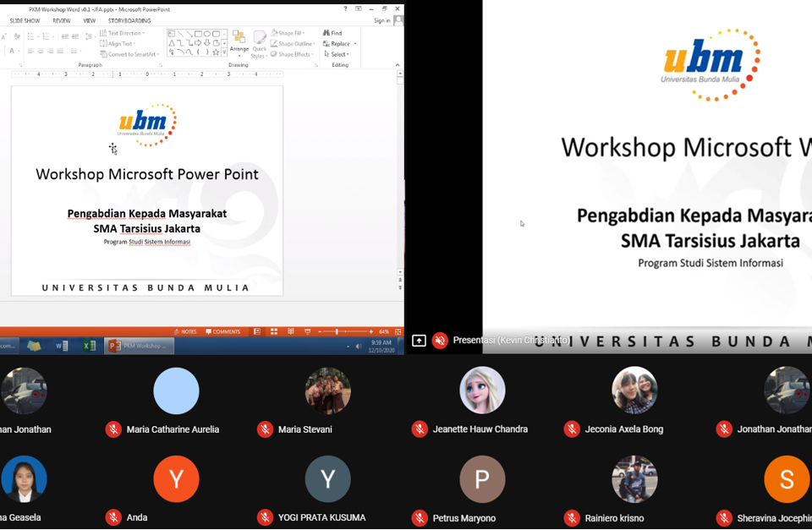
Task: Align paragraph text to the left
Action: (30, 51)
